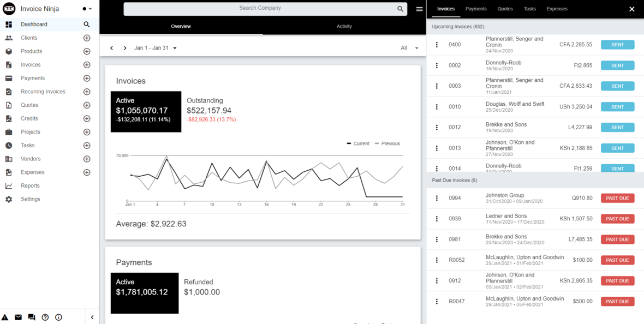Open options menu for invoice 0400
The height and width of the screenshot is (324, 644).
[x=437, y=44]
